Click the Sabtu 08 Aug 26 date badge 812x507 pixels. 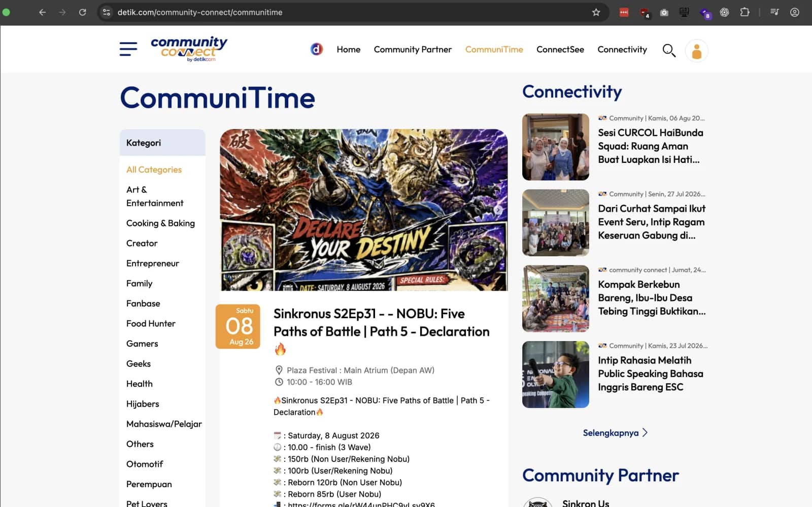[238, 326]
